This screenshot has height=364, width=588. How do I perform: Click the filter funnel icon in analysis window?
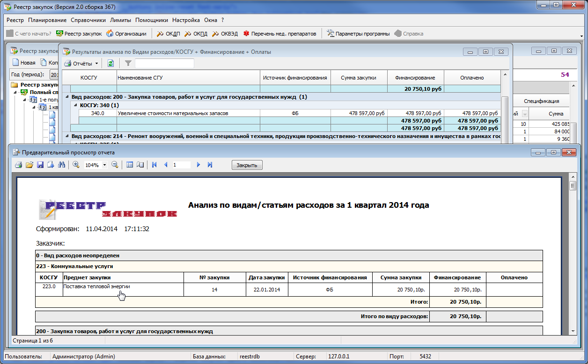128,63
